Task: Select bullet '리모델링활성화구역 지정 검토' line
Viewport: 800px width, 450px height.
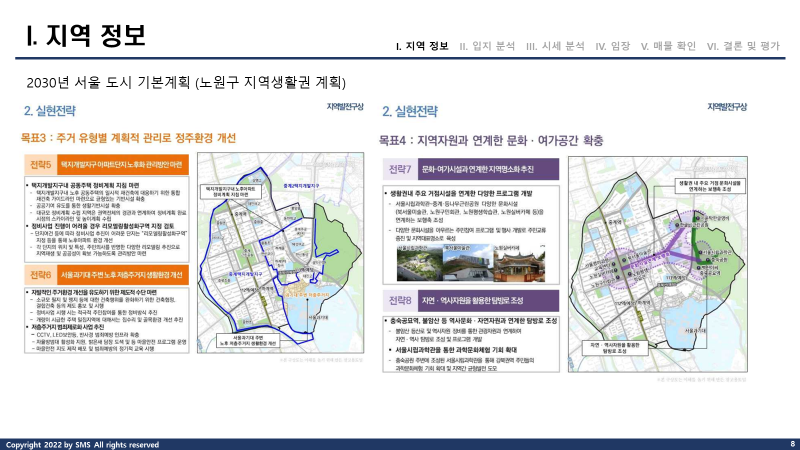Action: coord(100,226)
